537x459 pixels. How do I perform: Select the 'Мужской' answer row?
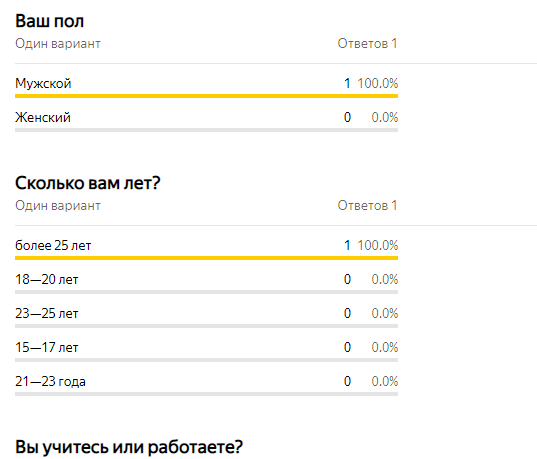point(207,84)
